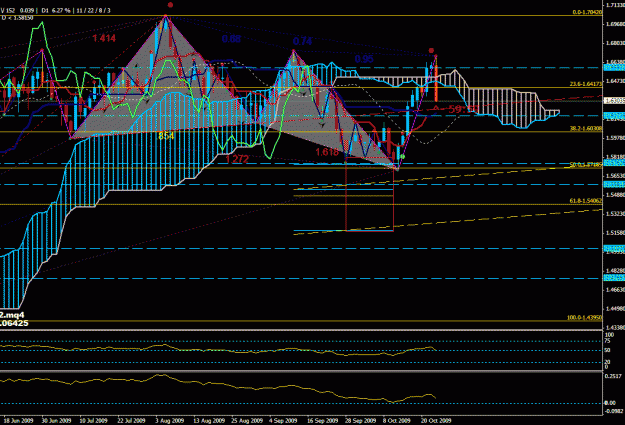Click the red dot above the latest candle
The width and height of the screenshot is (625, 425).
(431, 51)
